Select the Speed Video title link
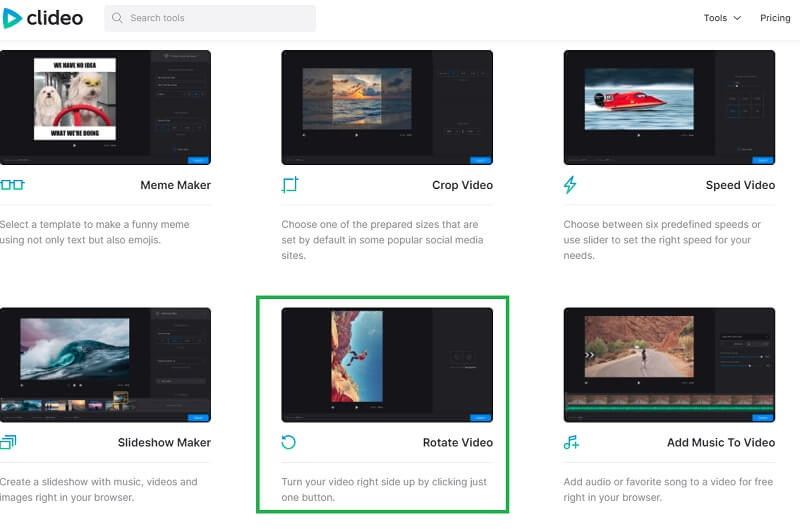This screenshot has width=800, height=529. coord(740,185)
